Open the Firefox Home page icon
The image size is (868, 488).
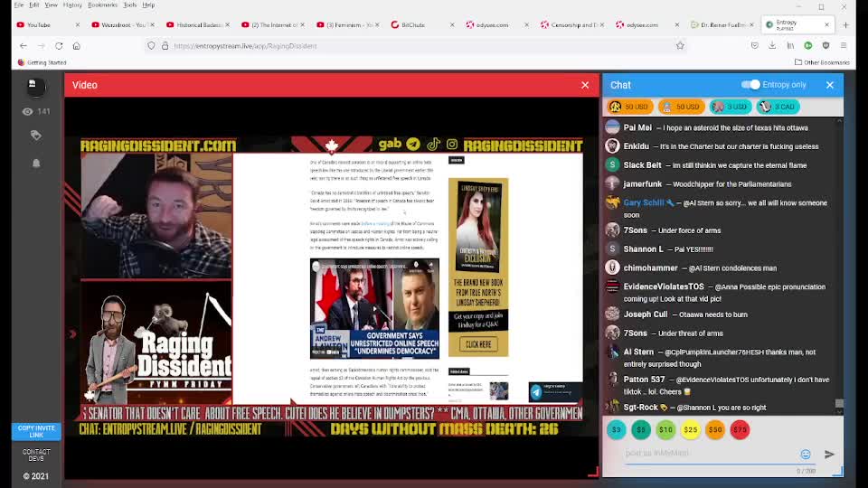point(76,46)
